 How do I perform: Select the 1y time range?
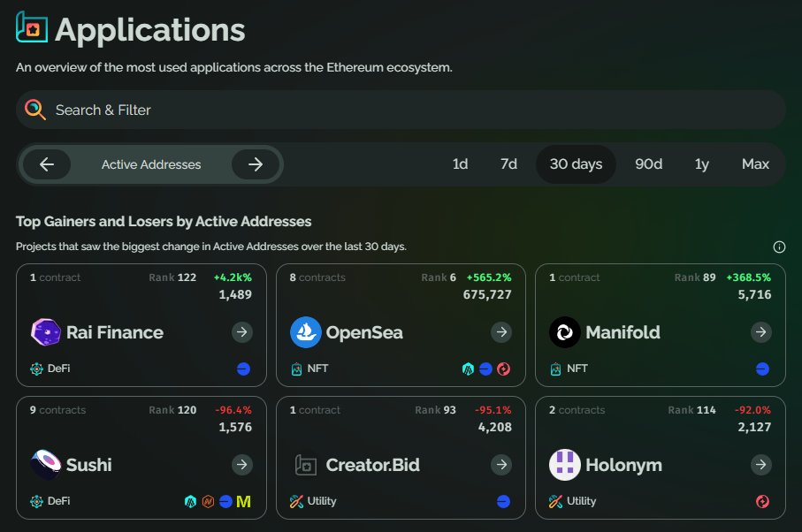click(x=702, y=164)
